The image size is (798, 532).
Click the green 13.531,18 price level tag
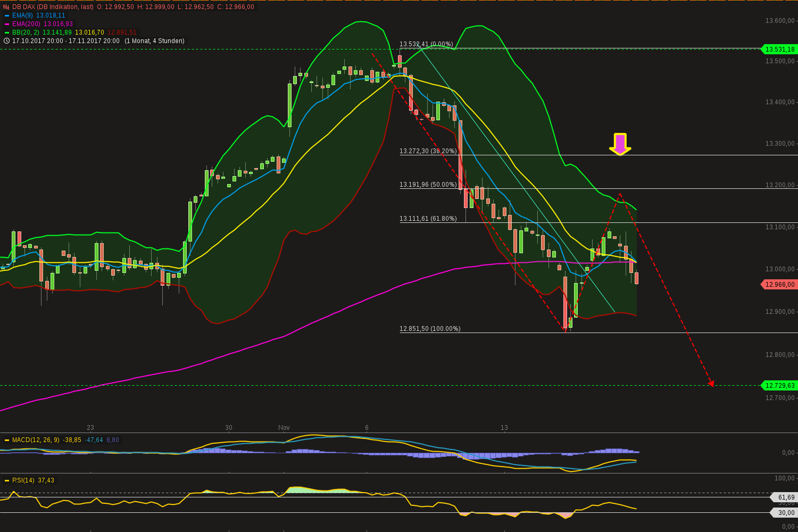(x=779, y=49)
